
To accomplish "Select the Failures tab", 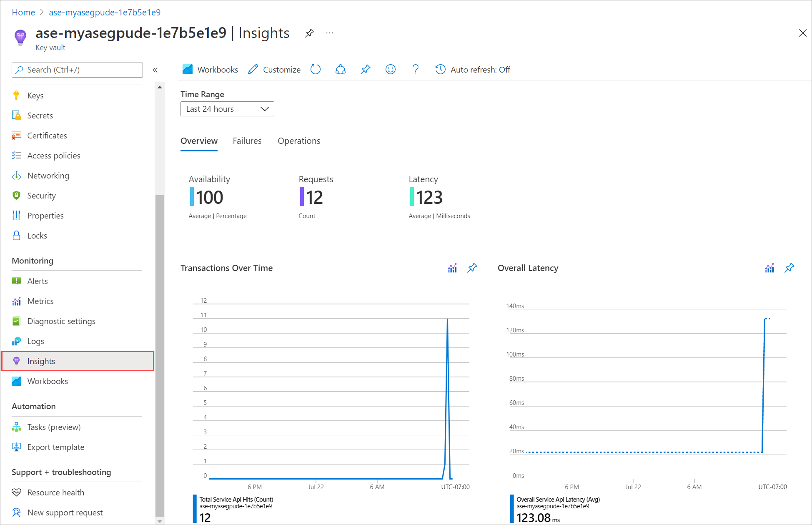I will tap(246, 141).
